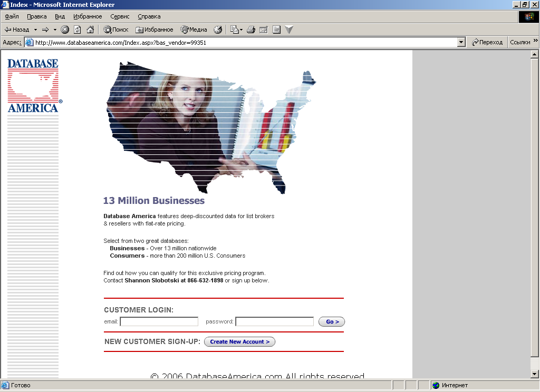540x392 pixels.
Task: Click the bold "Businesses" list entry
Action: tap(127, 248)
